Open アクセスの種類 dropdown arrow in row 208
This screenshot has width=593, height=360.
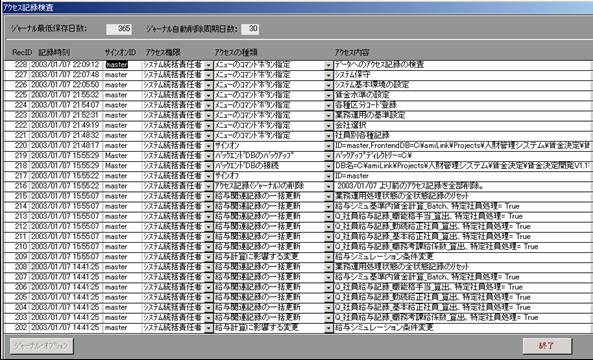(328, 267)
